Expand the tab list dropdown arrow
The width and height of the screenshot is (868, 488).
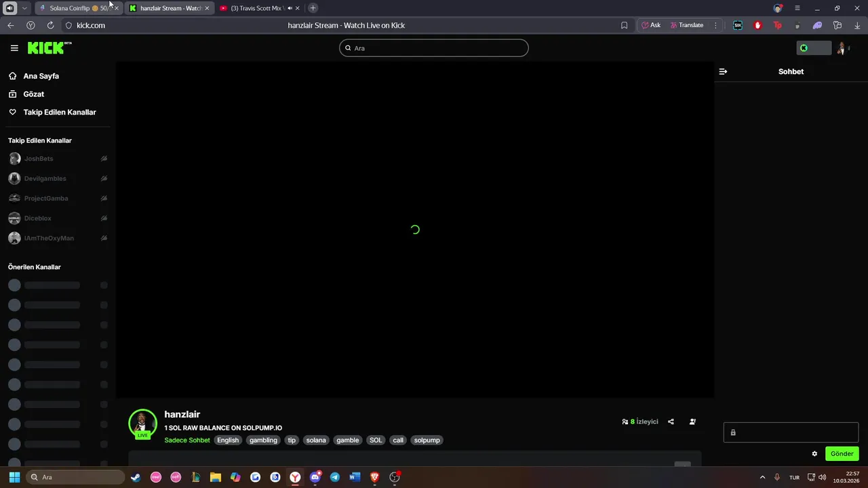[24, 8]
